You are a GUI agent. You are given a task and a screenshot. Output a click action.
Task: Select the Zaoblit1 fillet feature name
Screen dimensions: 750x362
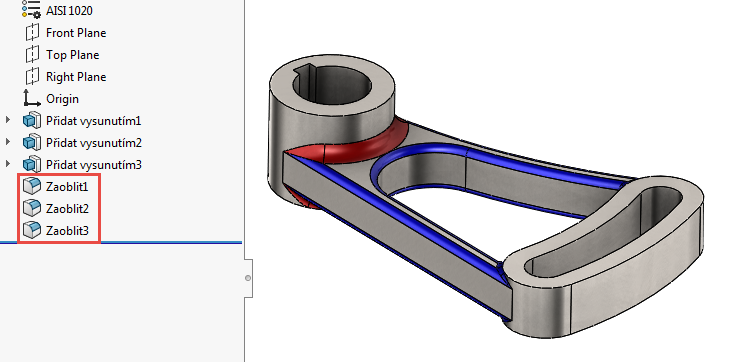pyautogui.click(x=67, y=187)
